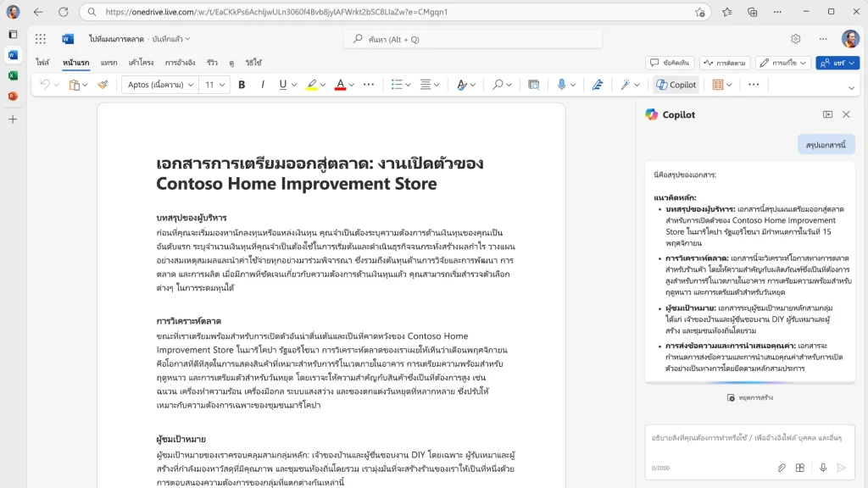The image size is (868, 488).
Task: Switch to the การอ้างอิง (References) tab
Action: coord(180,63)
